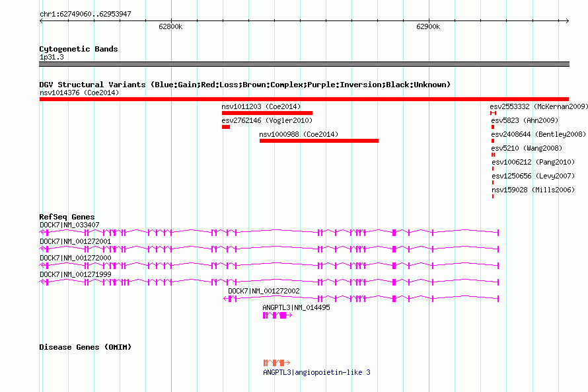The image size is (588, 392).
Task: Click the left arrow of the coordinate ruler
Action: pos(41,20)
